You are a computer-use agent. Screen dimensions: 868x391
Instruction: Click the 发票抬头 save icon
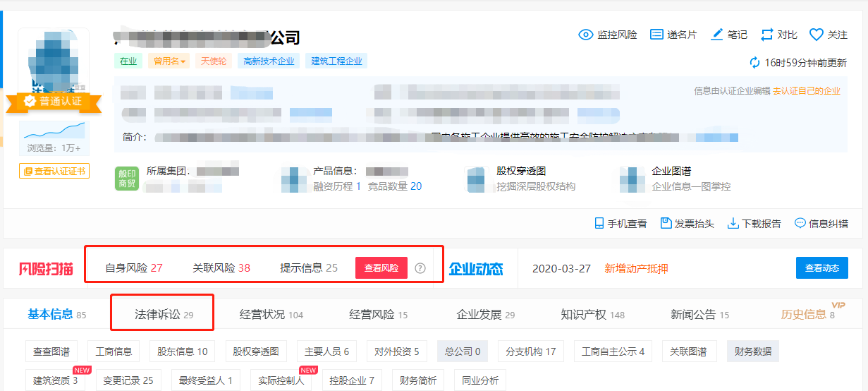(666, 223)
